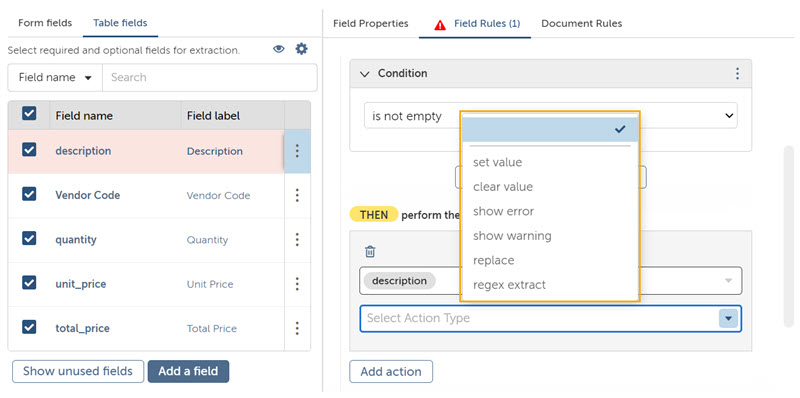Select the 'total_price' field name
The image size is (800, 398).
82,329
